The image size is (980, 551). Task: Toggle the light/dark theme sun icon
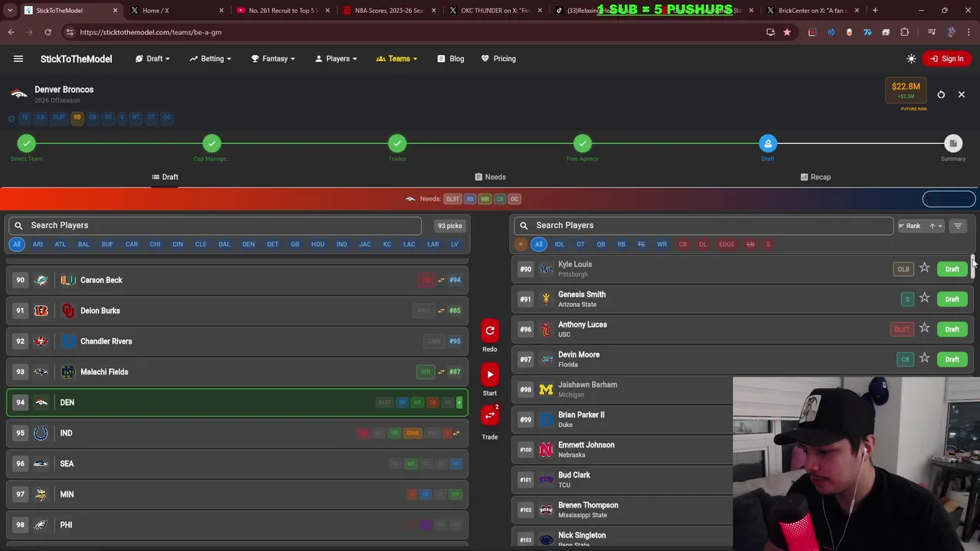click(911, 59)
